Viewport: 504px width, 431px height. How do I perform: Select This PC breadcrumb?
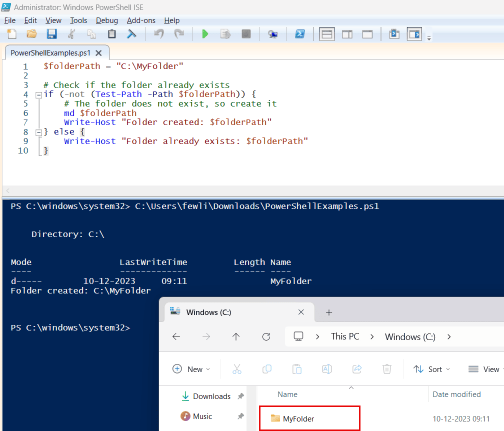click(345, 336)
